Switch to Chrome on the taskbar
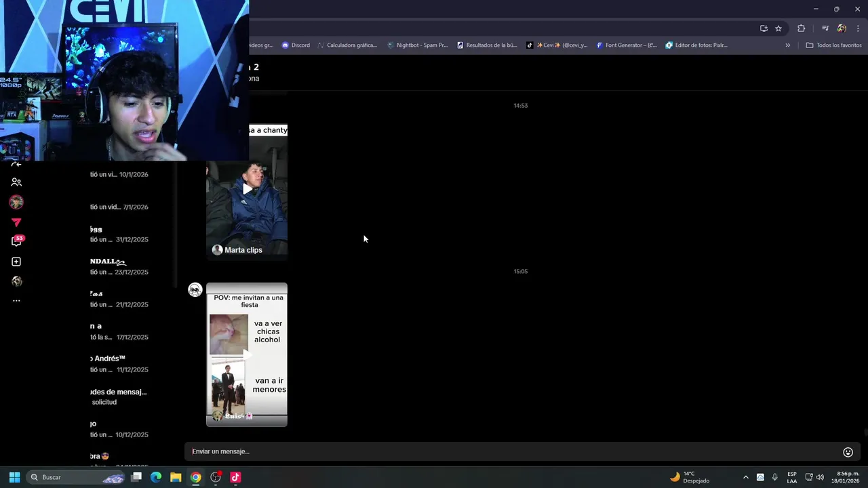 coord(195,477)
